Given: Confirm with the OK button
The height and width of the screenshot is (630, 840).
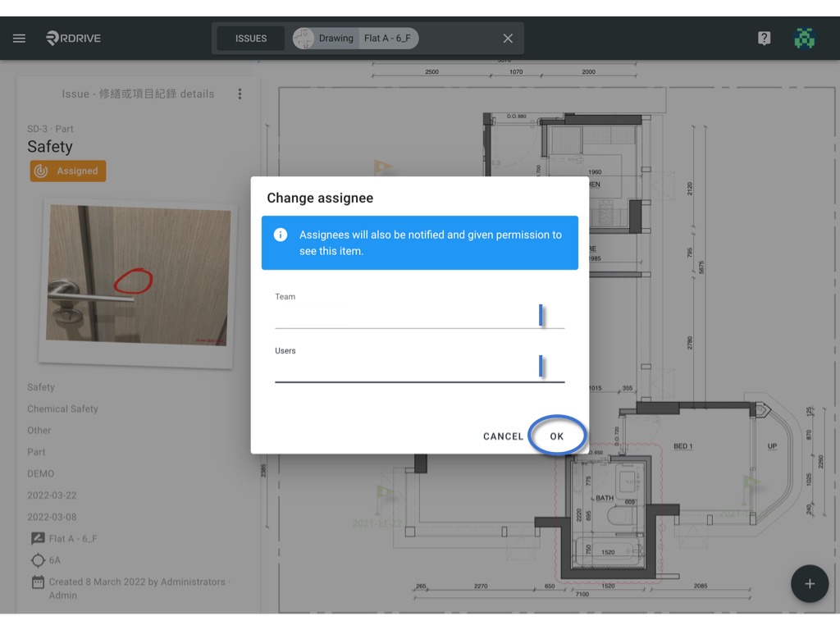Looking at the screenshot, I should coord(557,436).
